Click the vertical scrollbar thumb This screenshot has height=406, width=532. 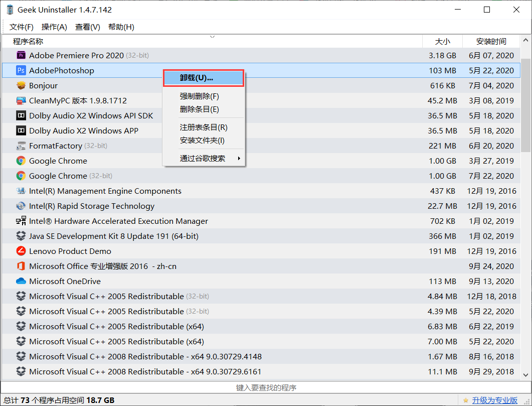tap(525, 105)
